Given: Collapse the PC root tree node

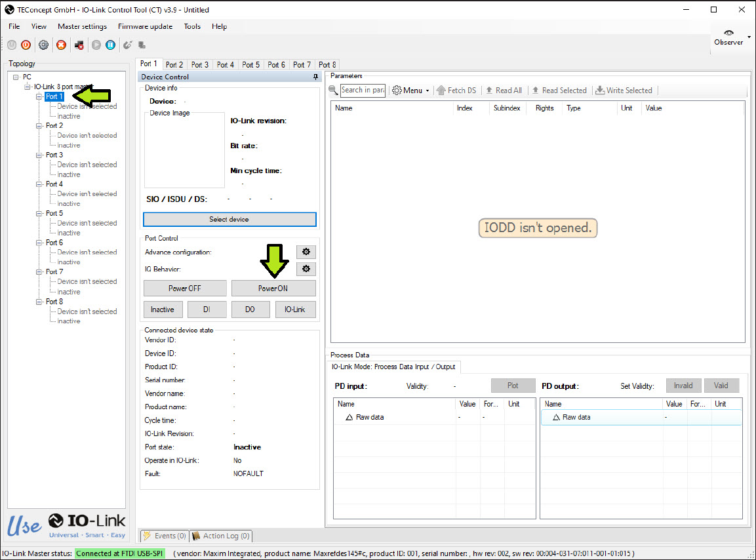Looking at the screenshot, I should (16, 77).
